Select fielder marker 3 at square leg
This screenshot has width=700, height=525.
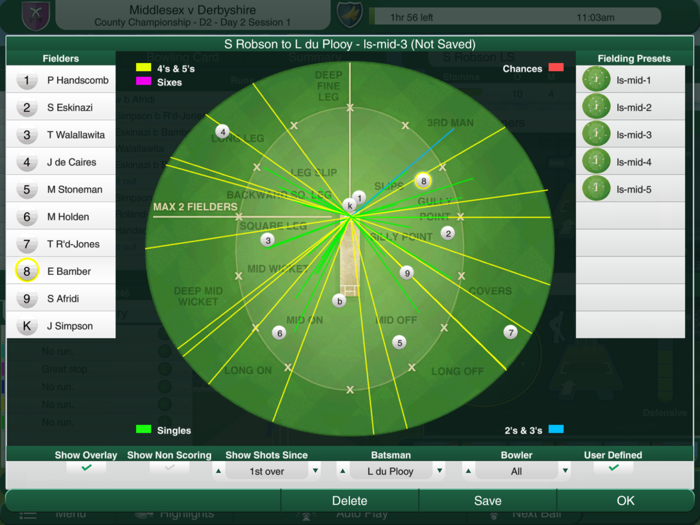(267, 240)
